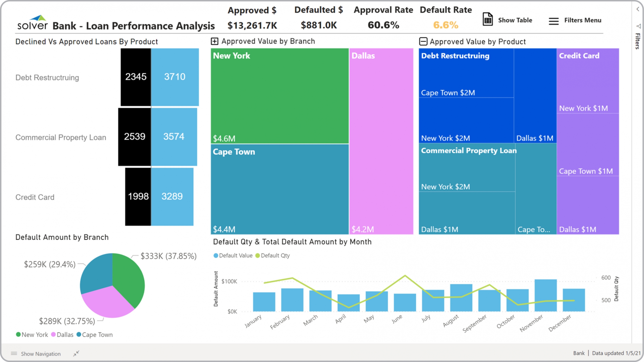Collapse Approved Value by Product minus icon

click(x=423, y=41)
